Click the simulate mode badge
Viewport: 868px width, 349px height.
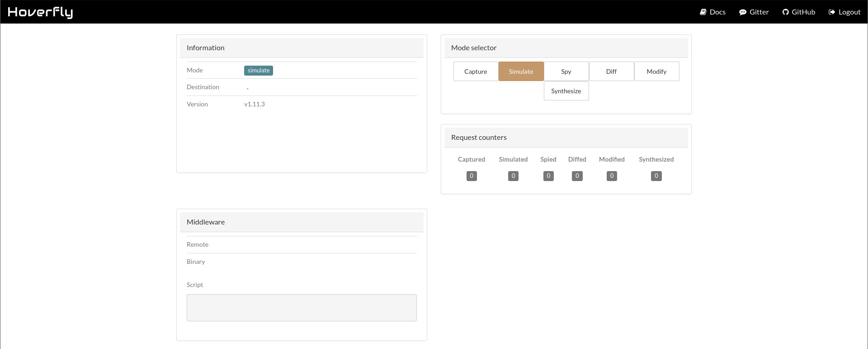click(259, 71)
